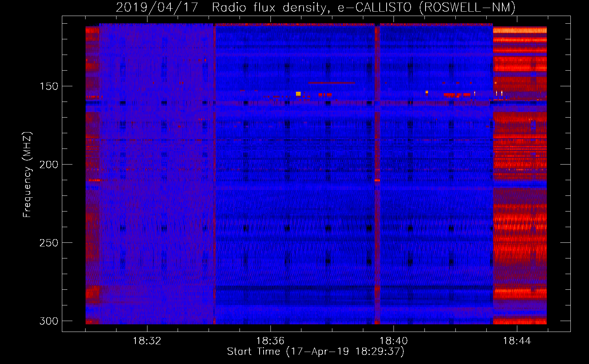Screen dimensions: 589x364
Task: Select the 200 frequency tick label
Action: coord(49,165)
